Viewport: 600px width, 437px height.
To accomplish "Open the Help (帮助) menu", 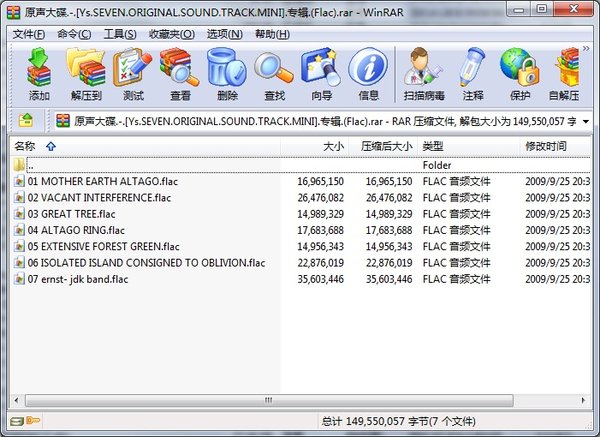I will 272,34.
